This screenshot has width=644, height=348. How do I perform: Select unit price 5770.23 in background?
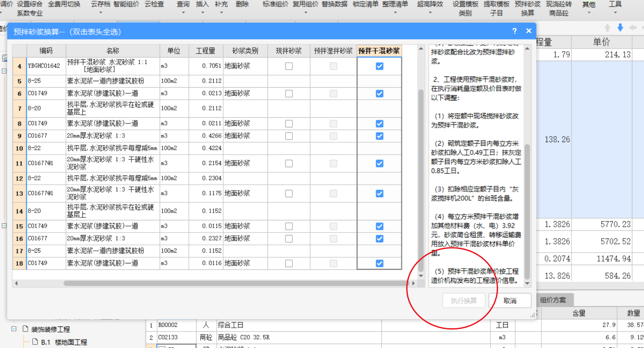click(x=601, y=224)
